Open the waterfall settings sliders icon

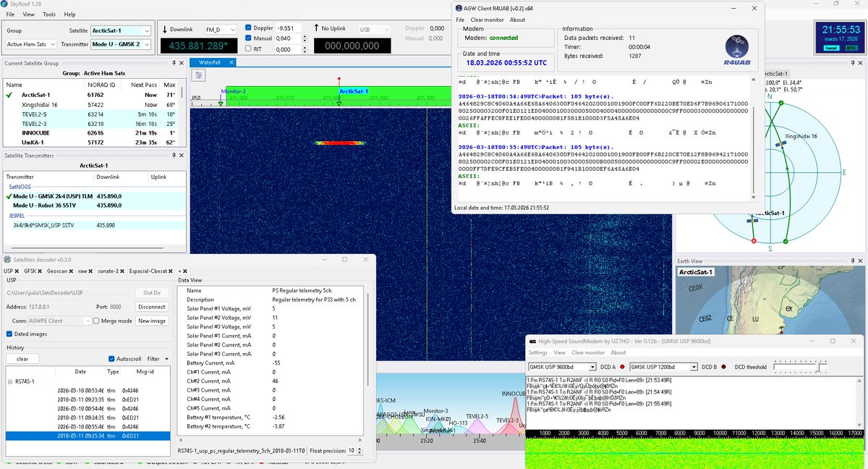[x=200, y=75]
